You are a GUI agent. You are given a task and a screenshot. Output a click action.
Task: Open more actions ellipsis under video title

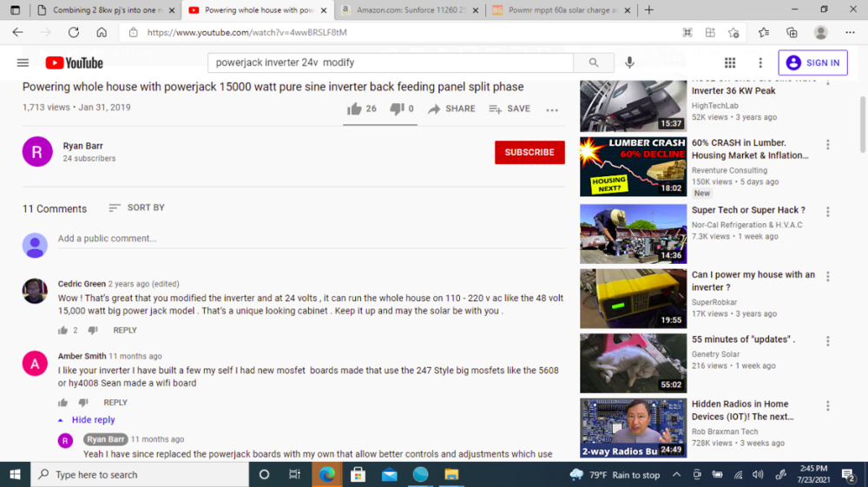tap(552, 109)
